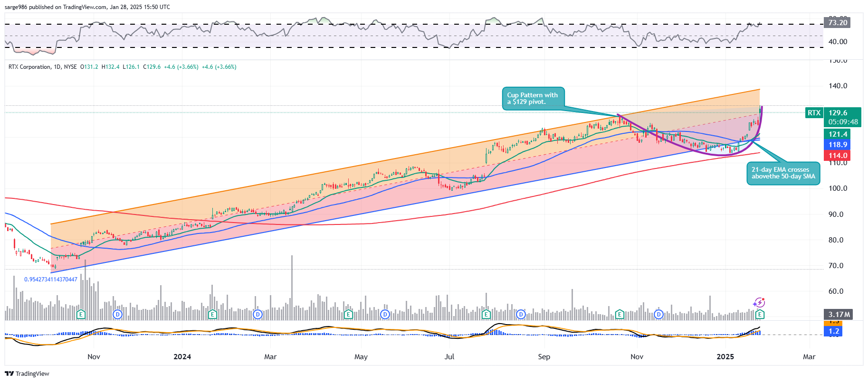Click the red 114.0 moving average label
The image size is (868, 382).
838,156
